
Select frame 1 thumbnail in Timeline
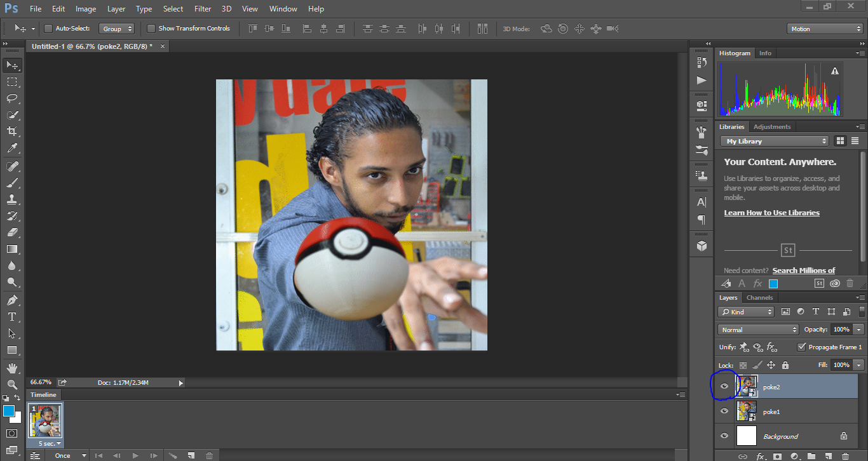44,421
